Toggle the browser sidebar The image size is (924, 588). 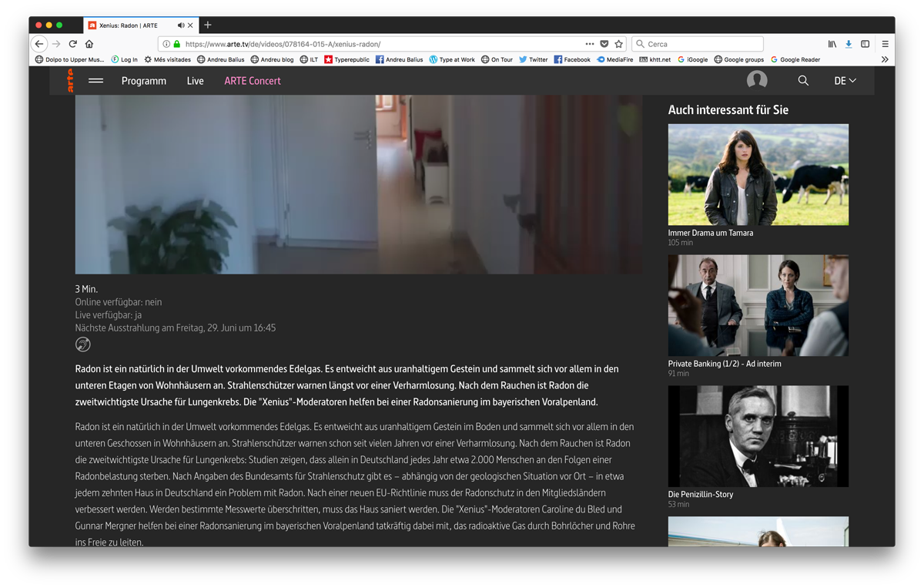pyautogui.click(x=865, y=44)
